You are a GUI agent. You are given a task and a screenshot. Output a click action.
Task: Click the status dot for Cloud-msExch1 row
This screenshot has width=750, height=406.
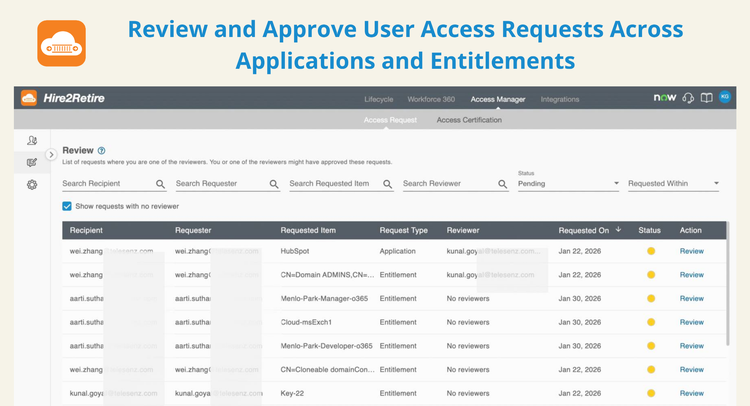(x=651, y=322)
